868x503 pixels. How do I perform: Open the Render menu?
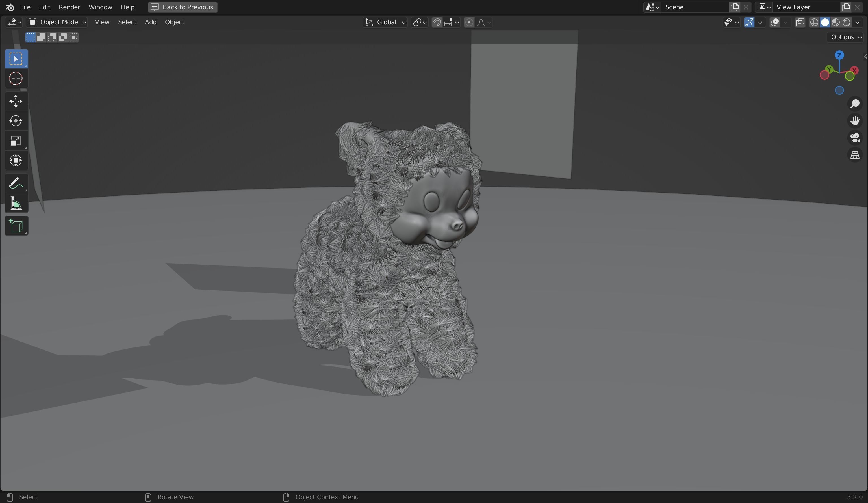tap(69, 7)
